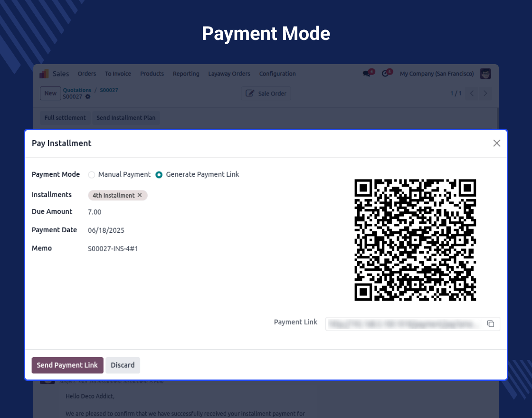Open the activities clock icon in navbar

pos(385,74)
